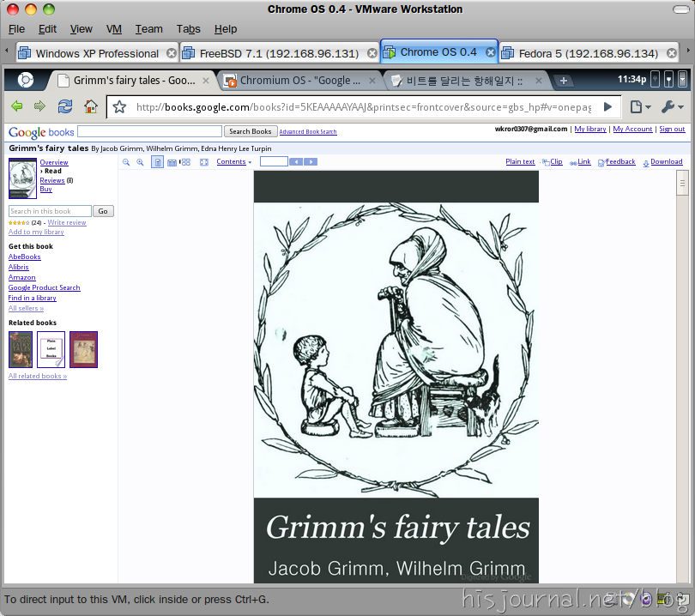Click Find in a library link

coord(33,298)
